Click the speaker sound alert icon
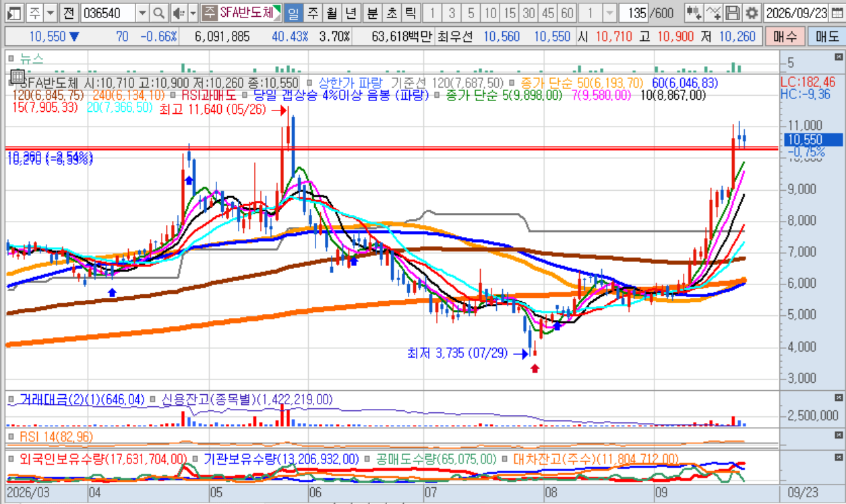Image resolution: width=846 pixels, height=504 pixels. [178, 13]
